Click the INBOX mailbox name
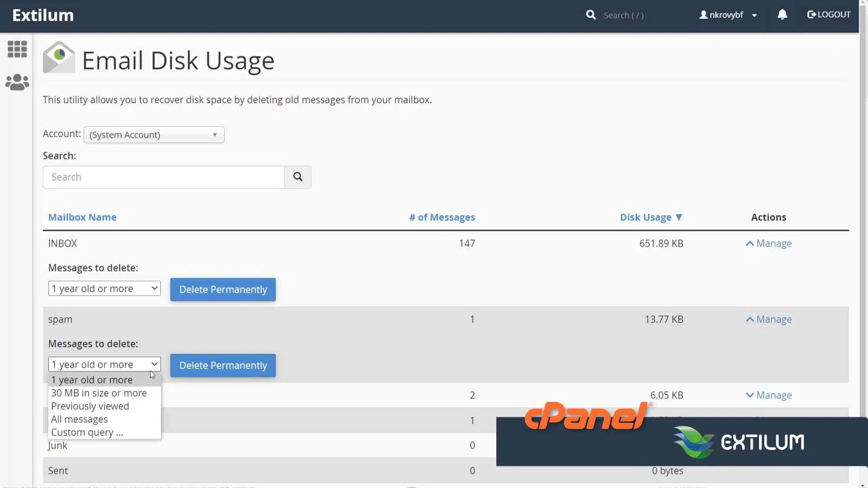868x488 pixels. point(62,244)
